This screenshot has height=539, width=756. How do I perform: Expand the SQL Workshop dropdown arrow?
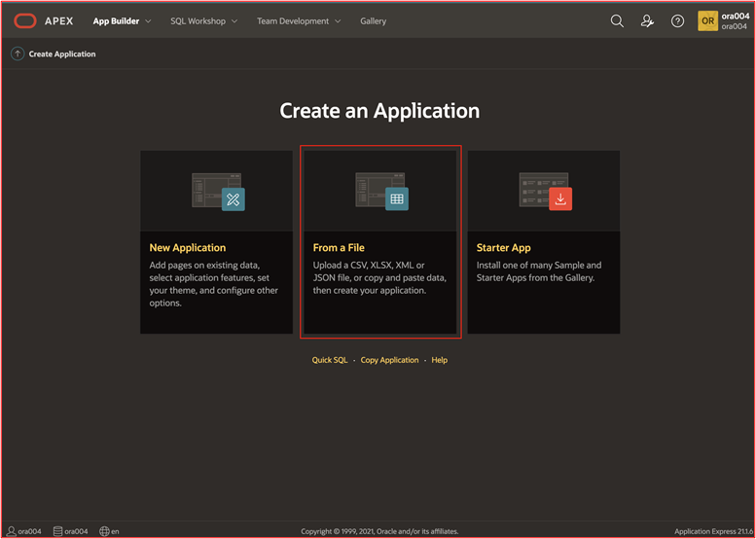[234, 21]
